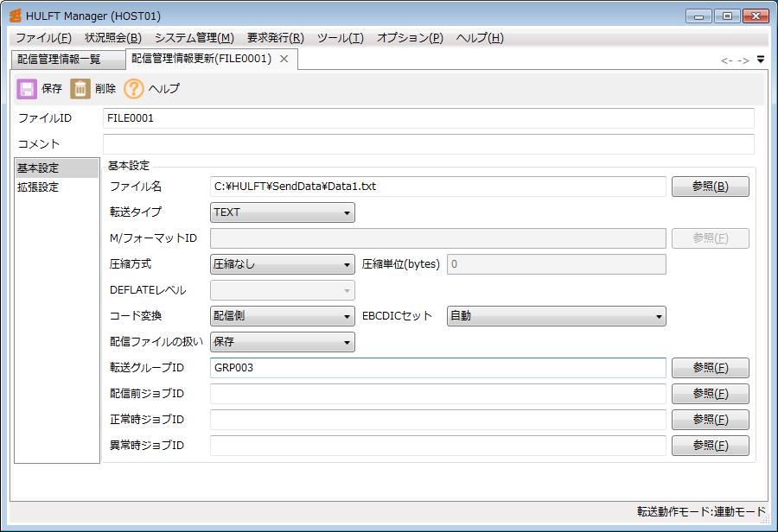Click 参照(F) beside 配信前ジョブID
Screen dimensions: 778x532
710,394
